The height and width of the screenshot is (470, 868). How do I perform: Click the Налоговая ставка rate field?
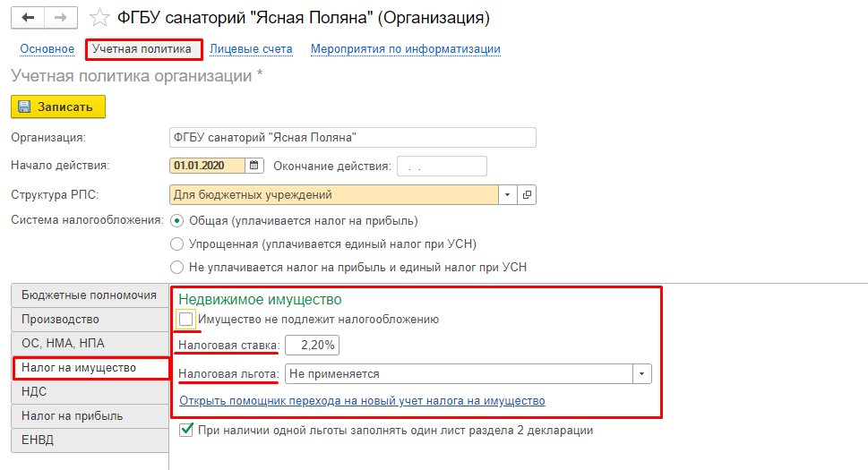313,346
